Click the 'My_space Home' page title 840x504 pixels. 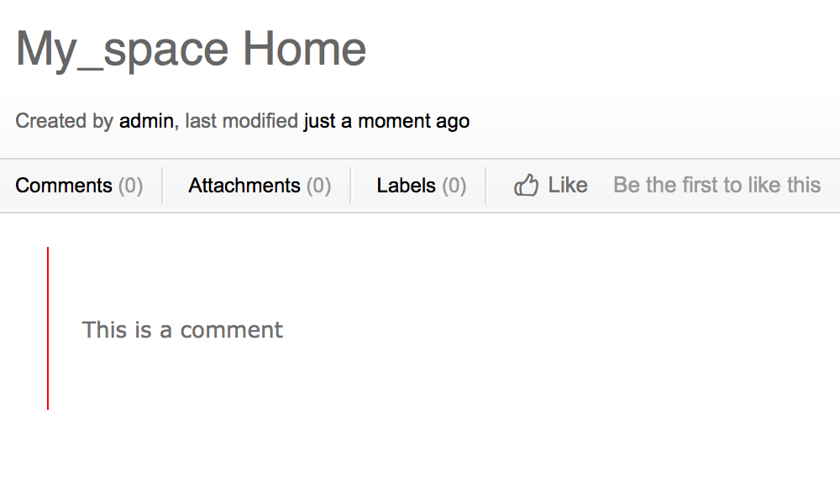[x=191, y=49]
